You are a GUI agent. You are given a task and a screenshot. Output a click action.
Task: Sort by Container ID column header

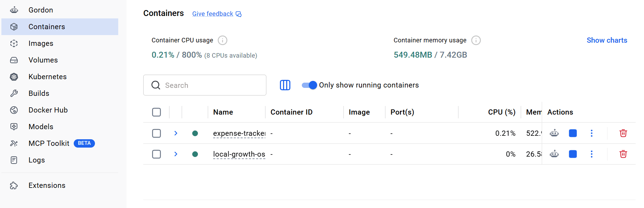(291, 112)
